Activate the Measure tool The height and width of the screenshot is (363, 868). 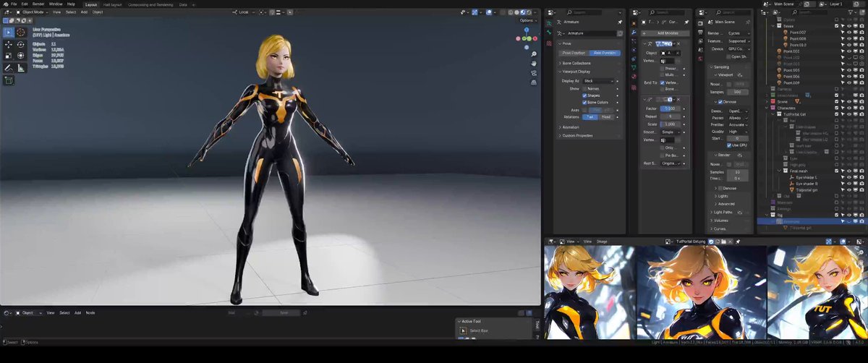pyautogui.click(x=21, y=68)
